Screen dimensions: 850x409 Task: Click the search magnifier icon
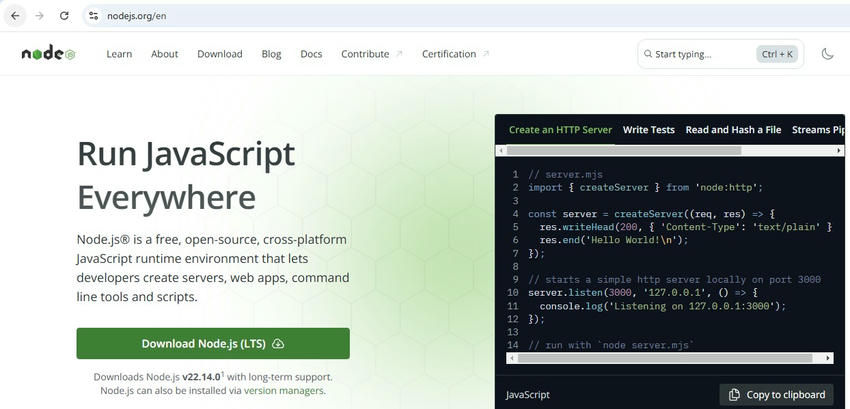[x=648, y=54]
